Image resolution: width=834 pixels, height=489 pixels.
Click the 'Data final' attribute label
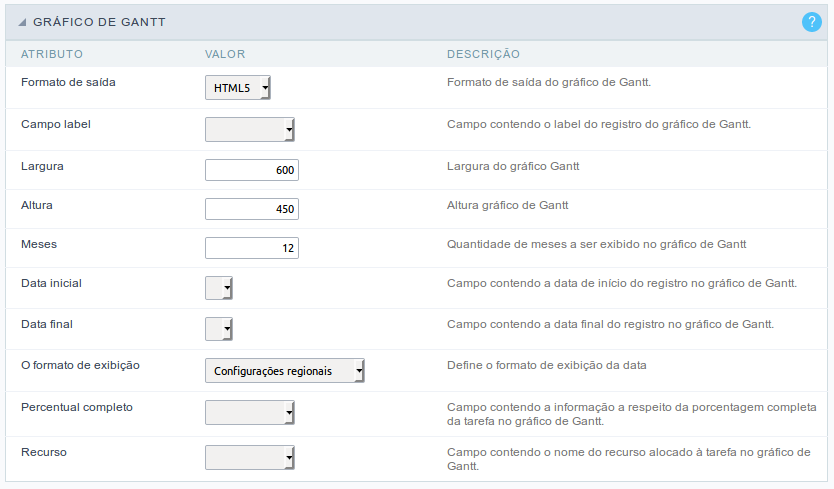click(47, 324)
